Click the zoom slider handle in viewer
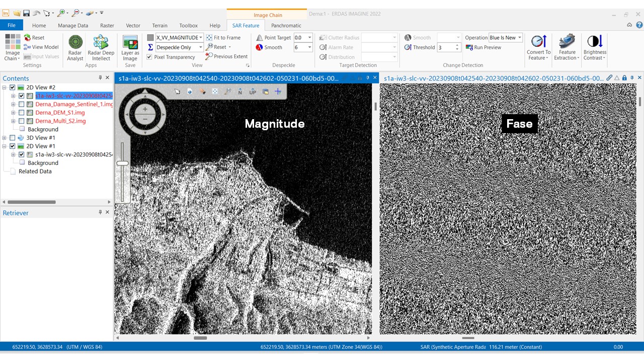This screenshot has width=644, height=362. (122, 163)
